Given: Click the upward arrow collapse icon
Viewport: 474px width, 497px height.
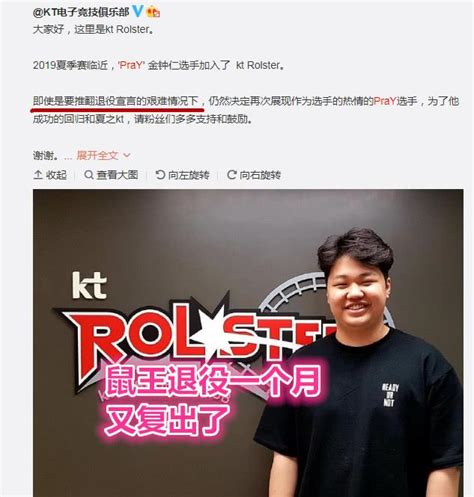Looking at the screenshot, I should click(38, 175).
